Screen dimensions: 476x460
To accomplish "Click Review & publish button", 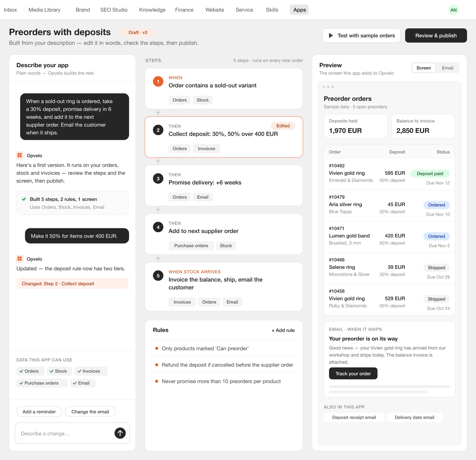I will 436,36.
